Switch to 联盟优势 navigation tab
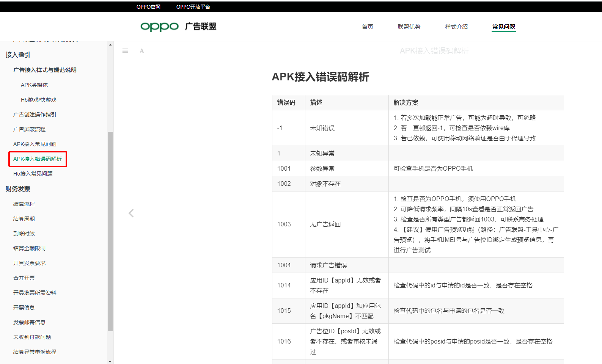This screenshot has width=602, height=364. click(409, 27)
